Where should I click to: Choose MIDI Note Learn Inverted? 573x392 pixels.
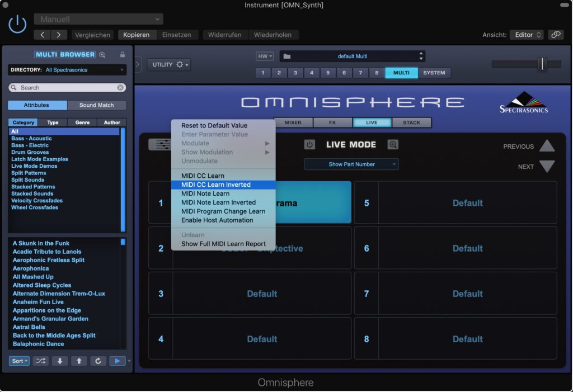click(x=223, y=202)
